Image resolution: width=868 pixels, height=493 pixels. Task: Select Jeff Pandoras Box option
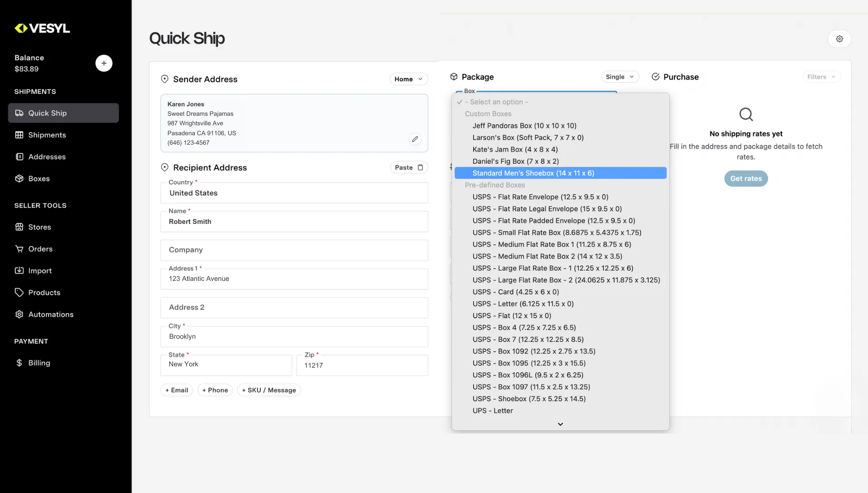coord(561,126)
